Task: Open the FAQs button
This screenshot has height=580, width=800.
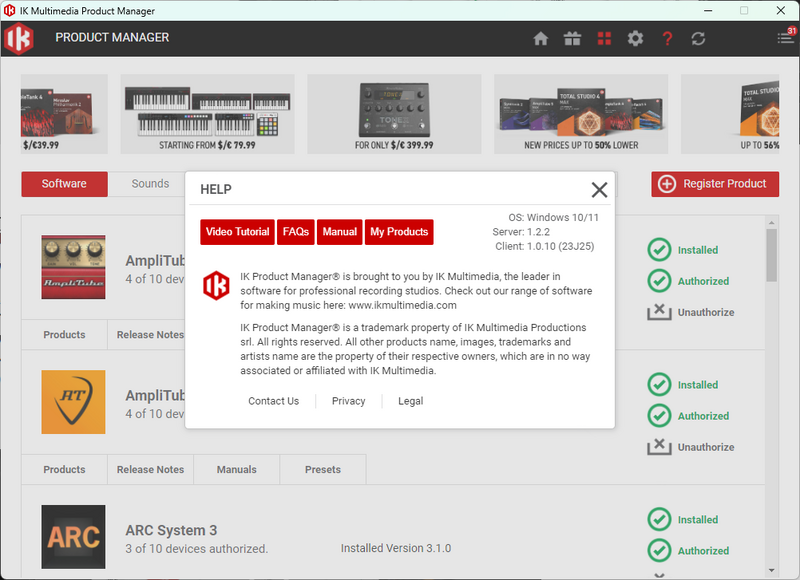Action: click(x=296, y=232)
